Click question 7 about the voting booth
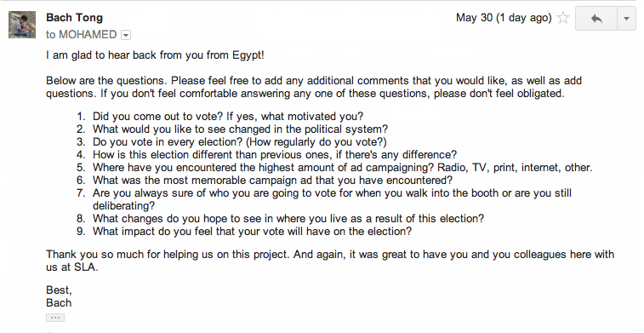 pos(332,199)
